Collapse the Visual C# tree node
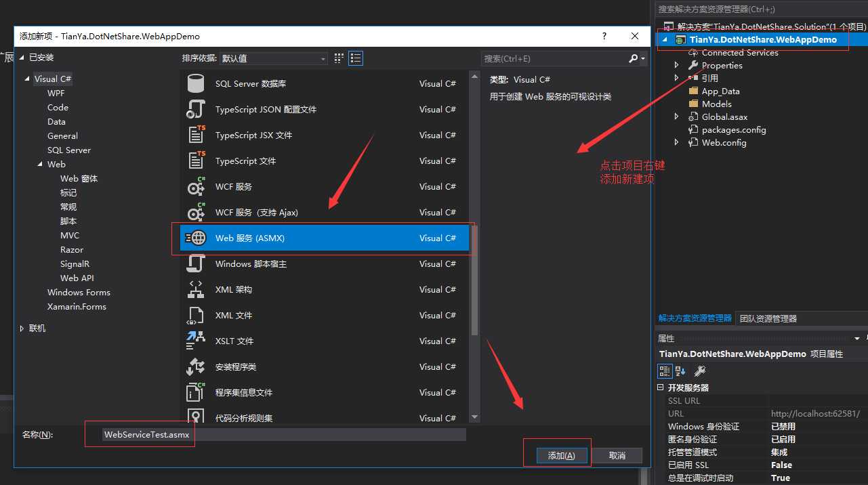This screenshot has height=485, width=868. (x=28, y=79)
